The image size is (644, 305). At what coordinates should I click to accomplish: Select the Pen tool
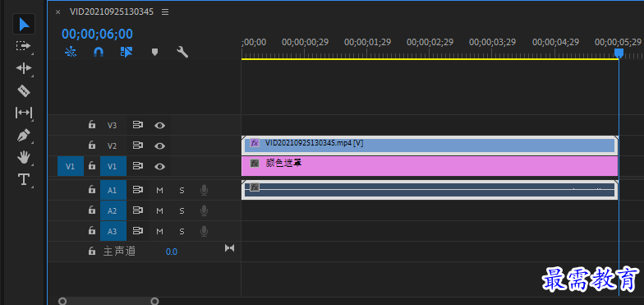click(24, 135)
